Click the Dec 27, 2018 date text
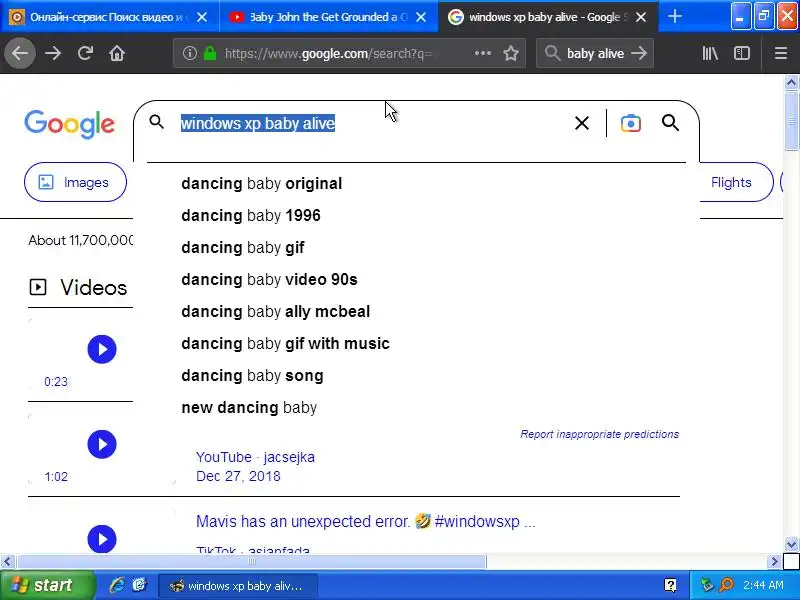Image resolution: width=800 pixels, height=600 pixels. pos(238,476)
